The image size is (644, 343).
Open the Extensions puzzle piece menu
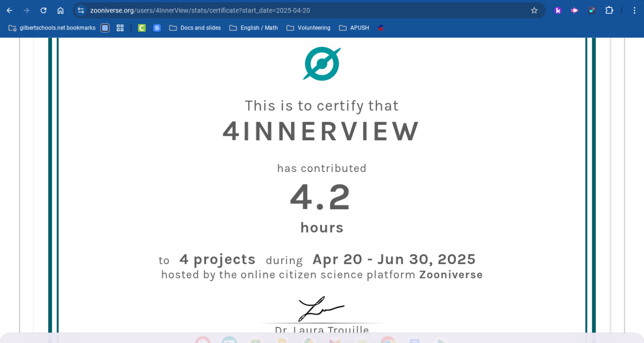click(609, 10)
